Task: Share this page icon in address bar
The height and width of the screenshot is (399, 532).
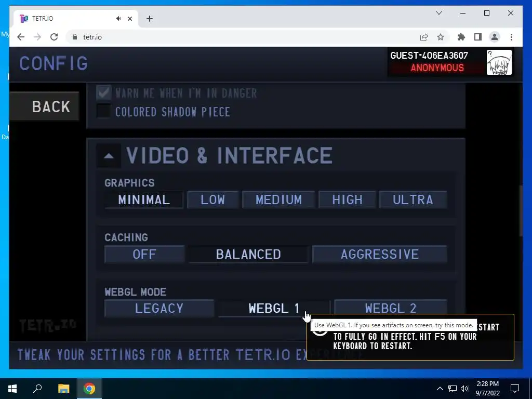Action: point(424,37)
